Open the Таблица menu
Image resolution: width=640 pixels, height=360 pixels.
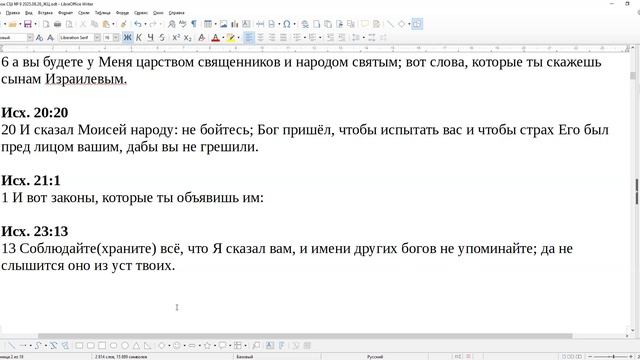click(x=102, y=13)
